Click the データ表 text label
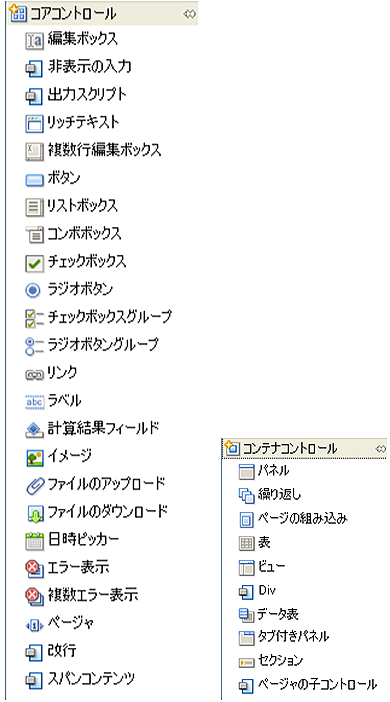The image size is (390, 702). pyautogui.click(x=278, y=614)
